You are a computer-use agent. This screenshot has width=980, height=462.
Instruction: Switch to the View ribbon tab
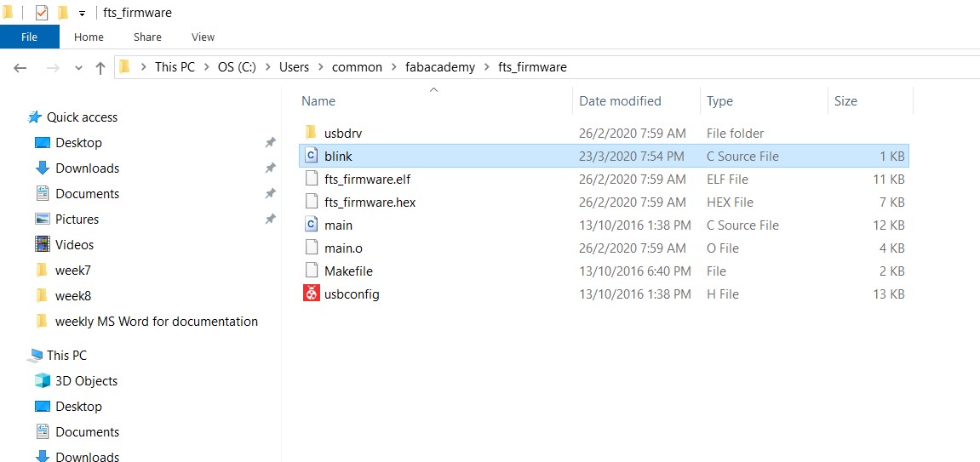tap(203, 37)
